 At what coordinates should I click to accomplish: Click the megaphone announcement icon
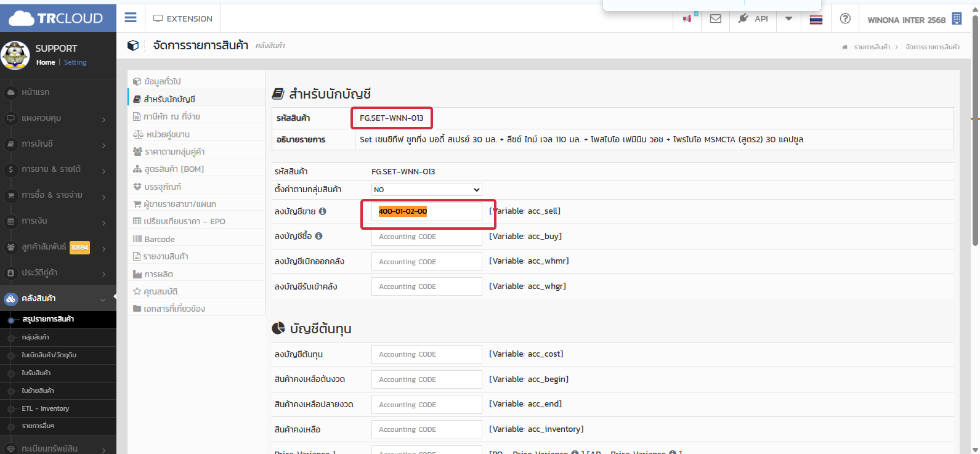coord(687,18)
